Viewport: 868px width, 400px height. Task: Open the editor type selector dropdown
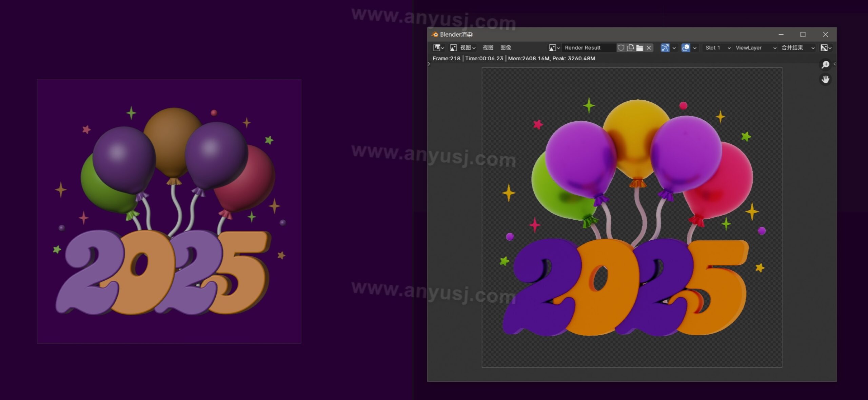(438, 48)
